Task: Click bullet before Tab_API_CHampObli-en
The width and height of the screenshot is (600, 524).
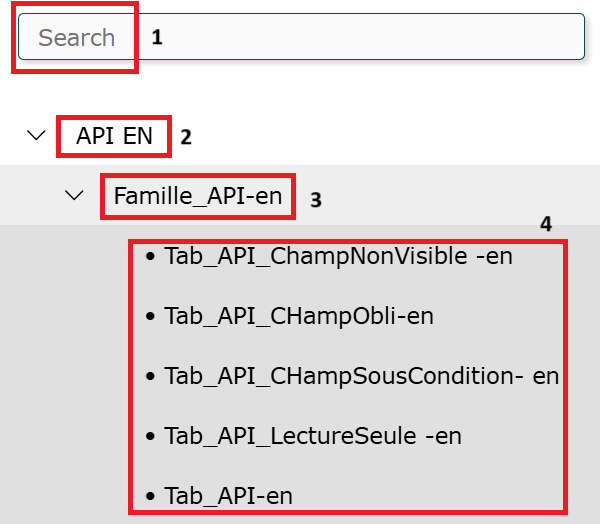Action: 150,317
